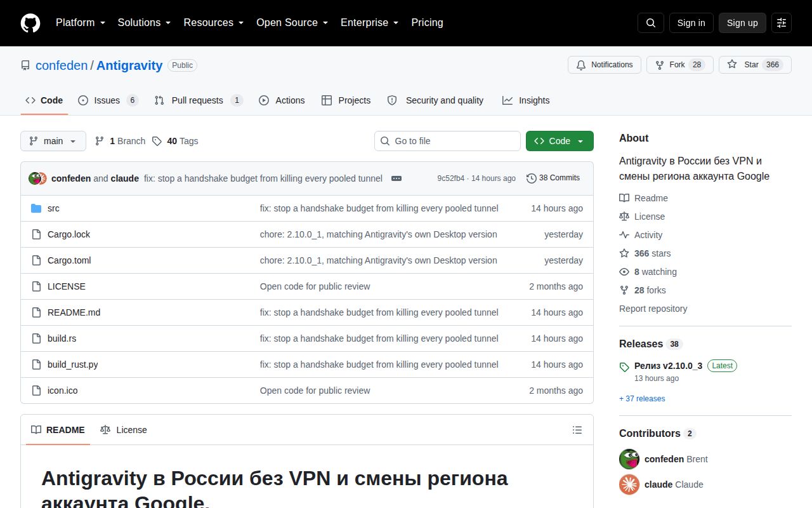The width and height of the screenshot is (812, 508).
Task: Expand the Open Source menu
Action: coord(292,23)
